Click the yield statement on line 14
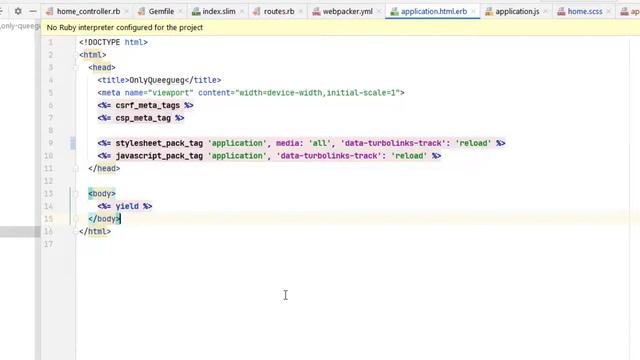Image resolution: width=640 pixels, height=360 pixels. pyautogui.click(x=125, y=206)
